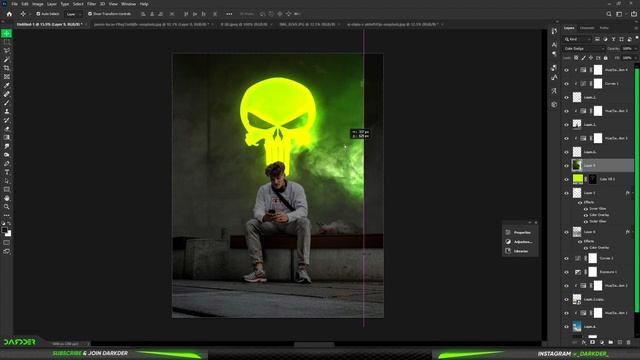
Task: Click the Color Fill 1 green thumbnail
Action: [x=578, y=179]
